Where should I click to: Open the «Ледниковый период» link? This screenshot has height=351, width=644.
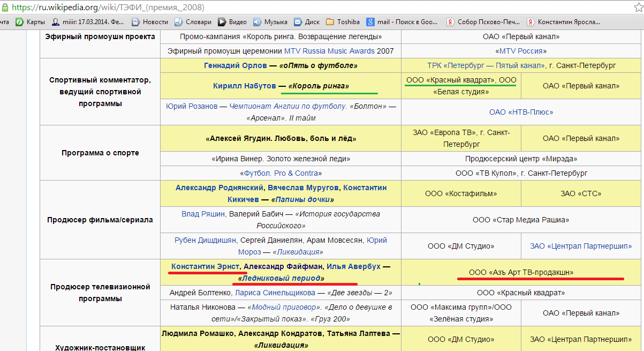pyautogui.click(x=281, y=278)
